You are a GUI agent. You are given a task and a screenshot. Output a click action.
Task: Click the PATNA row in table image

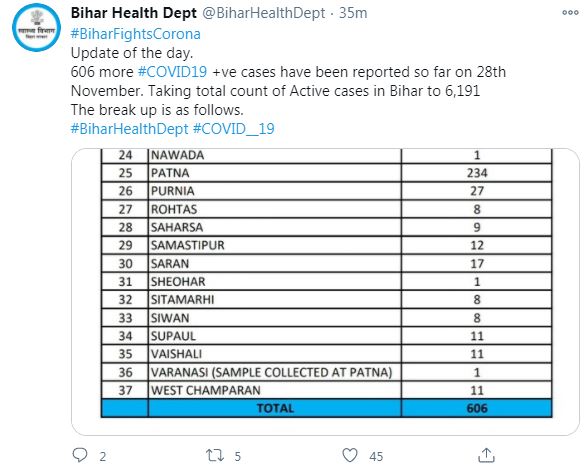click(x=327, y=173)
